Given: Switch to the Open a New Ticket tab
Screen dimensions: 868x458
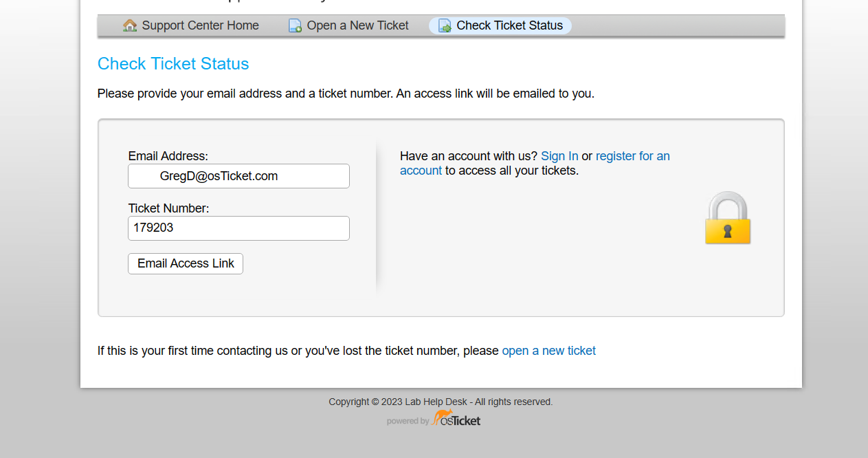Looking at the screenshot, I should (358, 25).
